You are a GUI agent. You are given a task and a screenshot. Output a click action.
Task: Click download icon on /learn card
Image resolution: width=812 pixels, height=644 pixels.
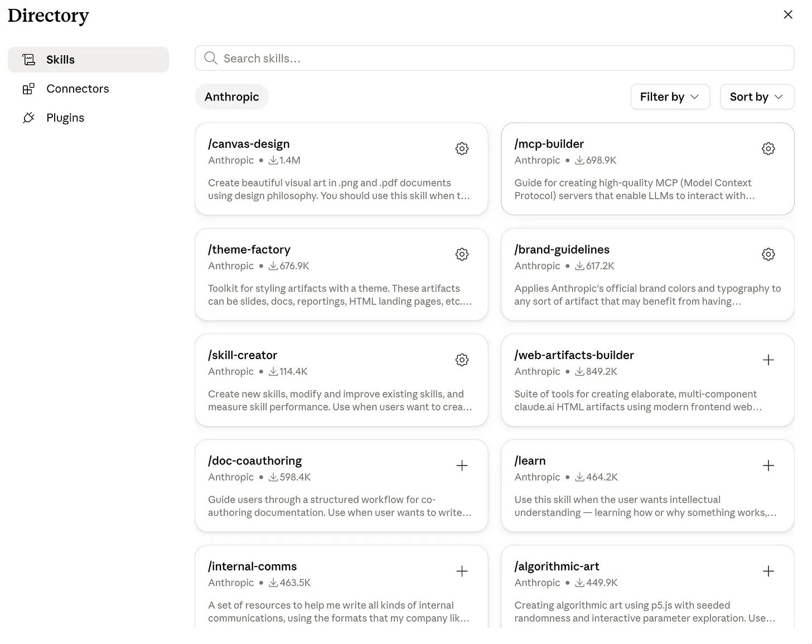coord(580,477)
